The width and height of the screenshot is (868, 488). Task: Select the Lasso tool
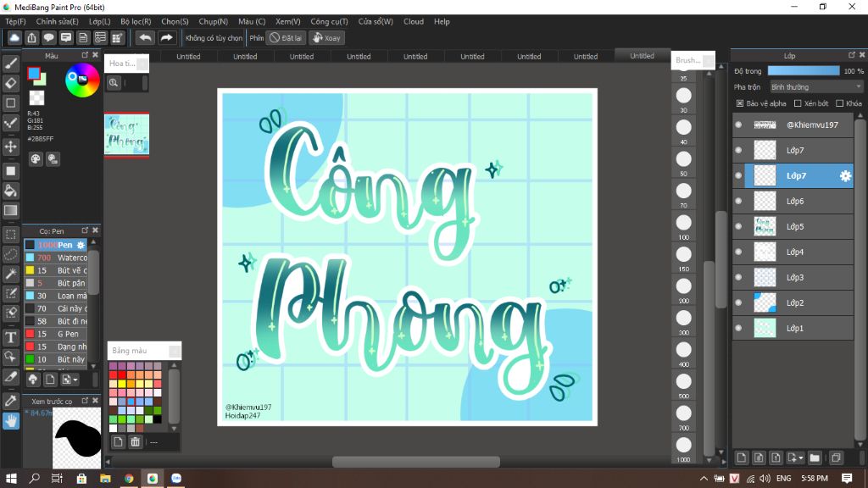[10, 254]
